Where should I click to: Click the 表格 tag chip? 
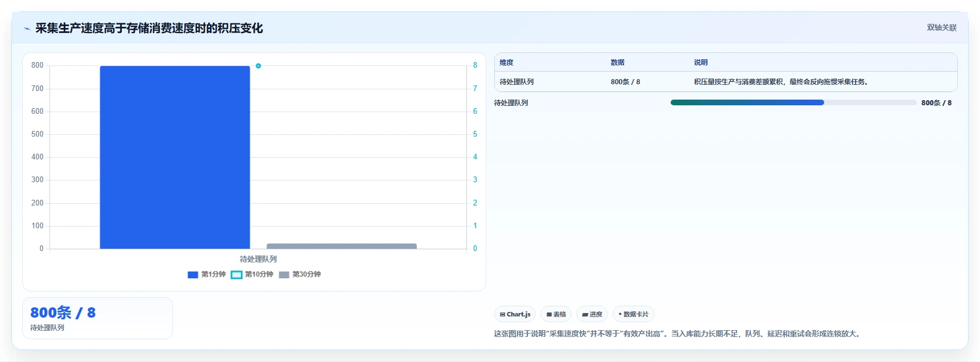click(x=556, y=314)
